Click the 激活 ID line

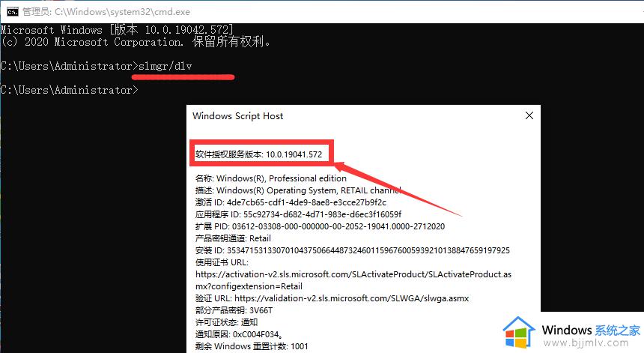point(291,202)
